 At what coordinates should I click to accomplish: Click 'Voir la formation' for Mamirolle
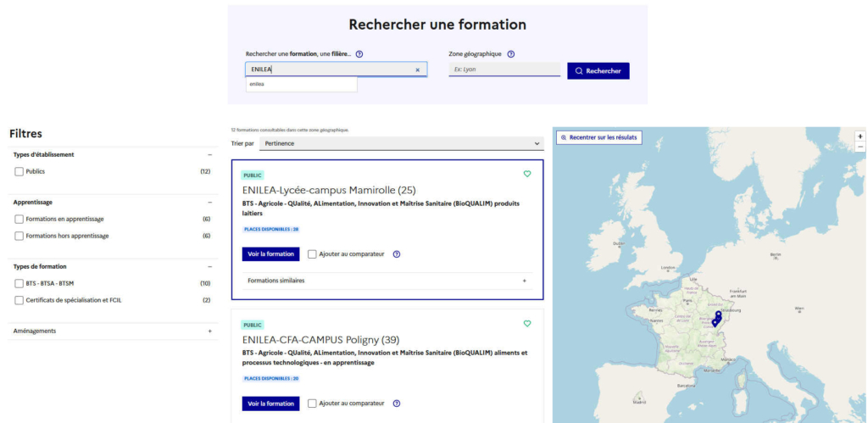(x=270, y=254)
